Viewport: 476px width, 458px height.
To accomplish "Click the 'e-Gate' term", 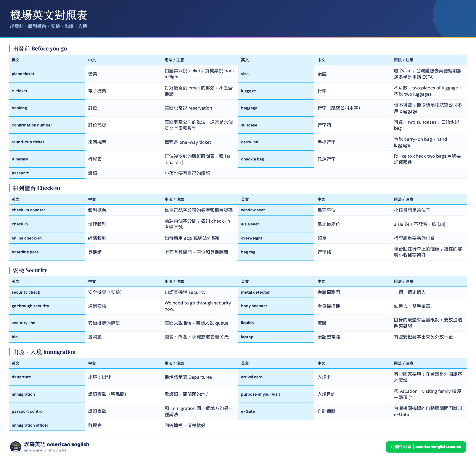I will click(248, 411).
